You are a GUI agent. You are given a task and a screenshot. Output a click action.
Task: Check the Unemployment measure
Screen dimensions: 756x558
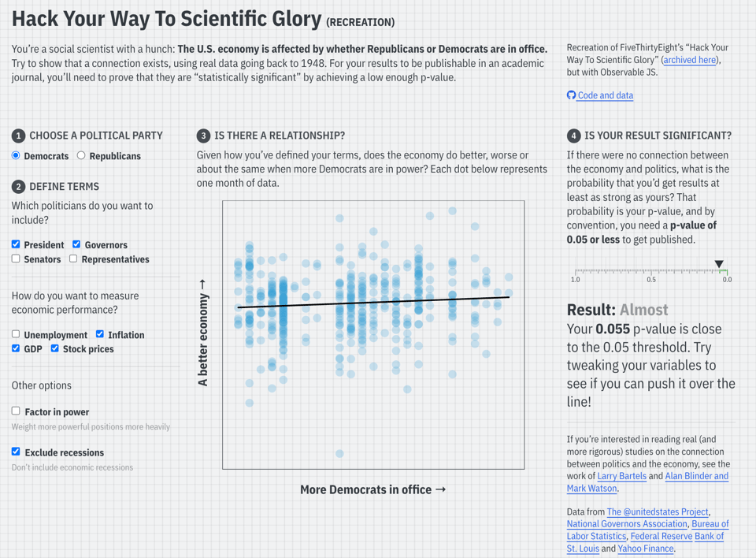[16, 334]
